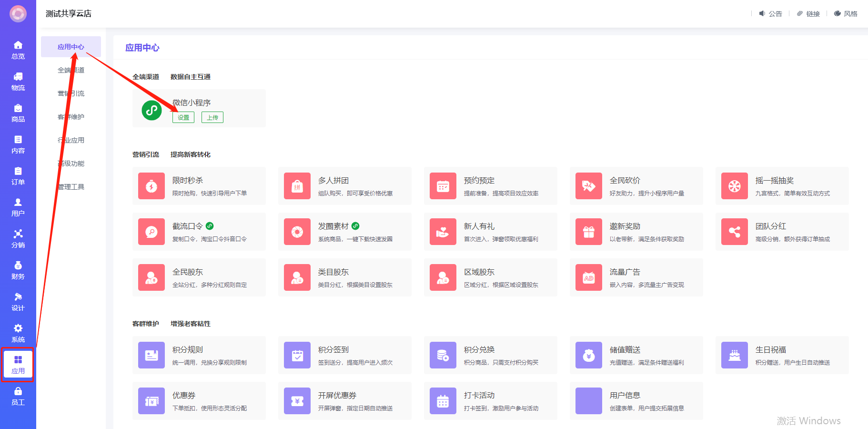Viewport: 868px width, 429px height.
Task: Open the 分销 distribution sidebar icon
Action: click(x=18, y=234)
